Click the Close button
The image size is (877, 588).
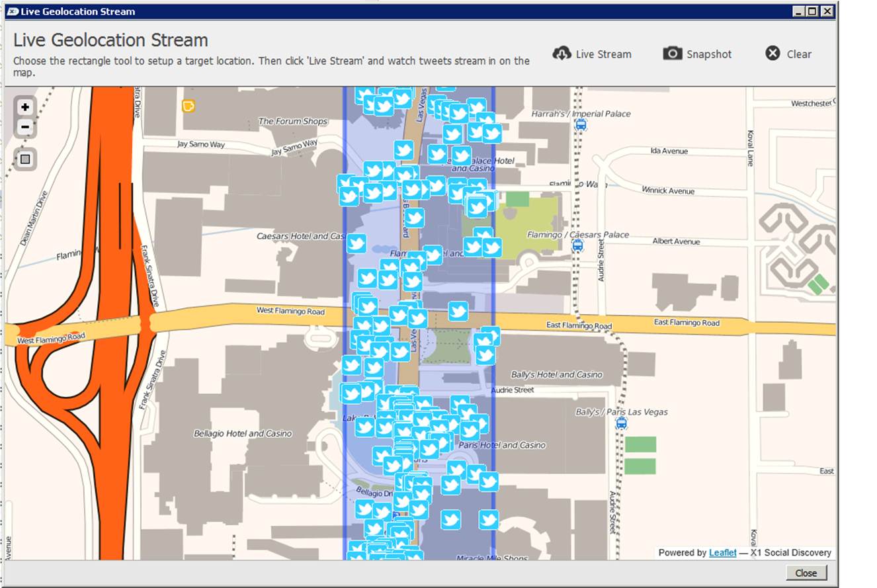tap(806, 573)
